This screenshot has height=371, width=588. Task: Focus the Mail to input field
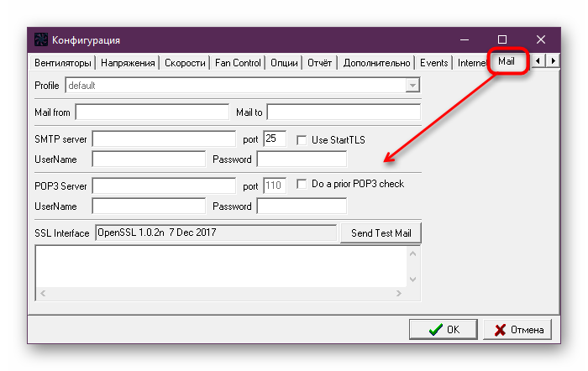(343, 112)
